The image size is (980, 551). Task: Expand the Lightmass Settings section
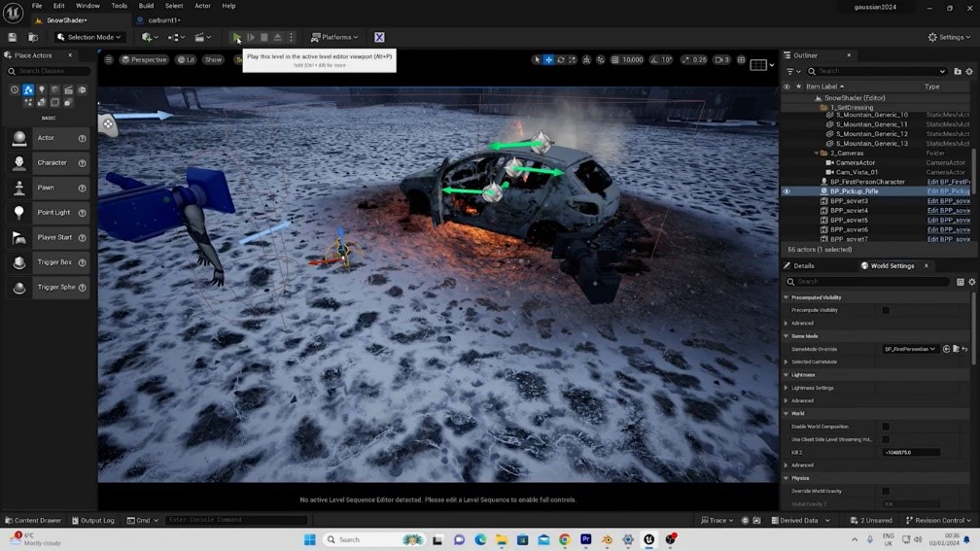tap(787, 388)
